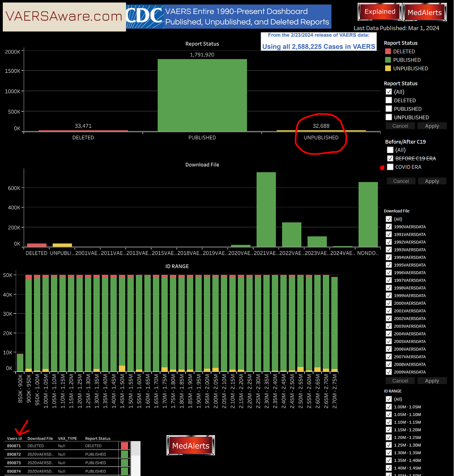Open the top-right MedAlerts button
Image resolution: width=454 pixels, height=476 pixels.
tap(425, 12)
